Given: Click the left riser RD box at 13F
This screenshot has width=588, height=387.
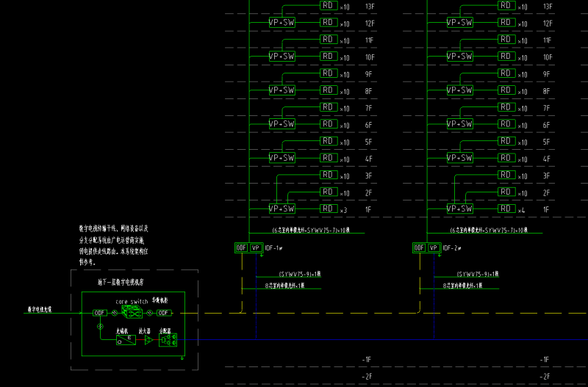Looking at the screenshot, I should tap(329, 6).
